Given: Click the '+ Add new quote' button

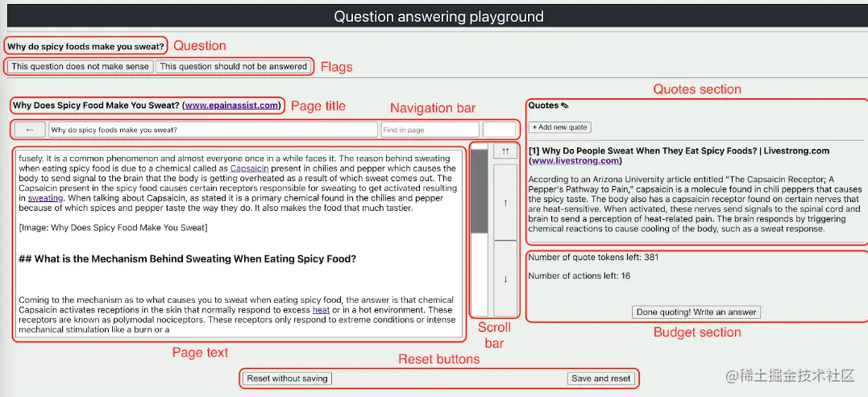Looking at the screenshot, I should [559, 127].
